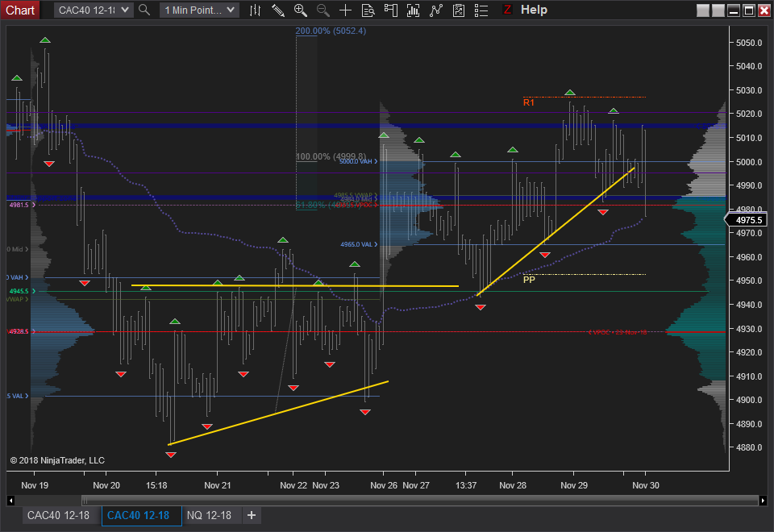Click the scrollbar right arrow
Screen dimensions: 774x532
(763, 501)
